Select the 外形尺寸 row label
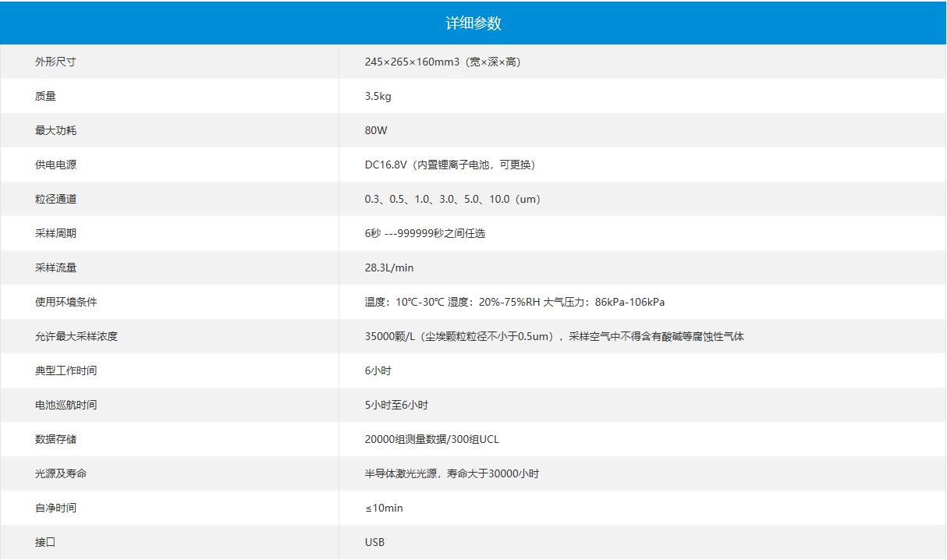 [55, 62]
